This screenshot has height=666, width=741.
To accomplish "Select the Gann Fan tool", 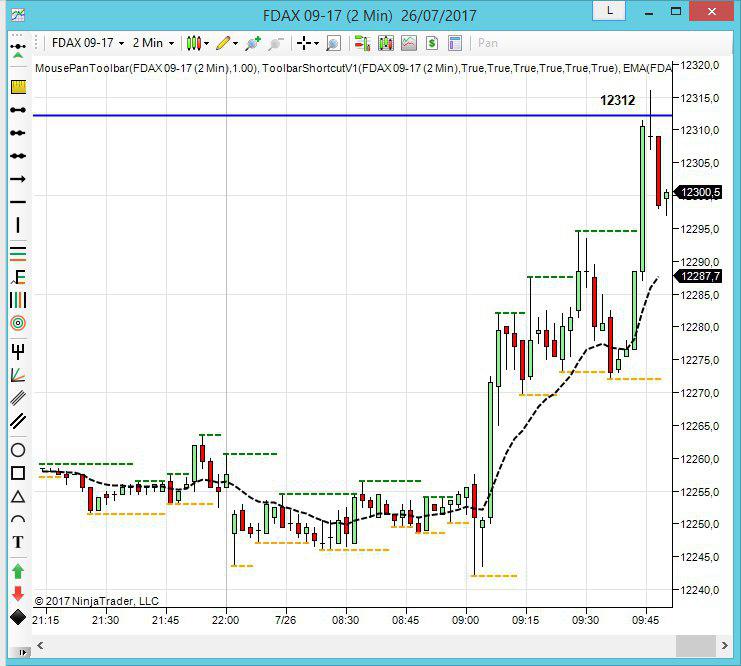I will (18, 375).
